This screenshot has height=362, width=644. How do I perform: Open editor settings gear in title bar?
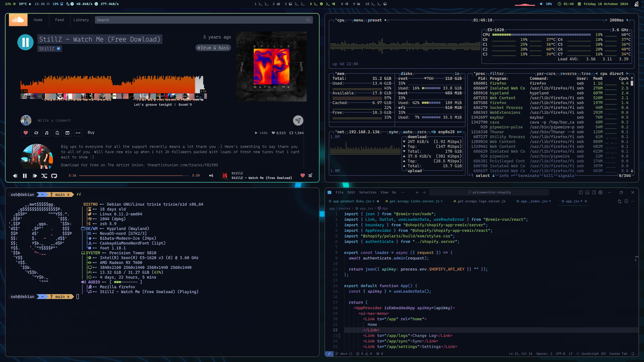pos(601,192)
